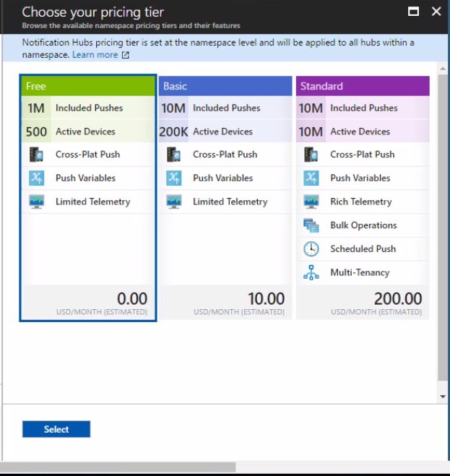Click Push Variables icon in Free tier
450x476 pixels.
coord(36,178)
